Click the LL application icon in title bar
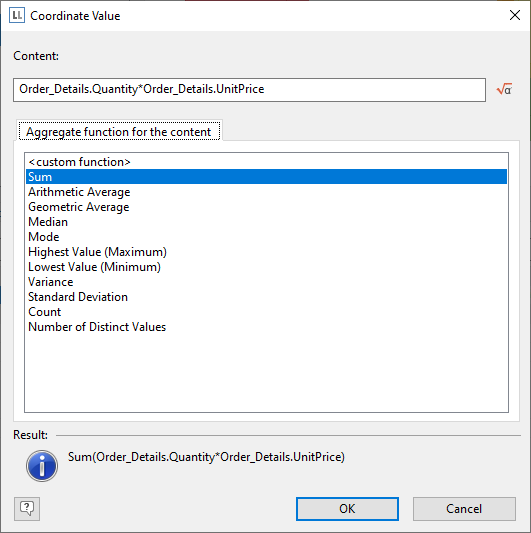Viewport: 531px width, 533px height. (x=17, y=15)
